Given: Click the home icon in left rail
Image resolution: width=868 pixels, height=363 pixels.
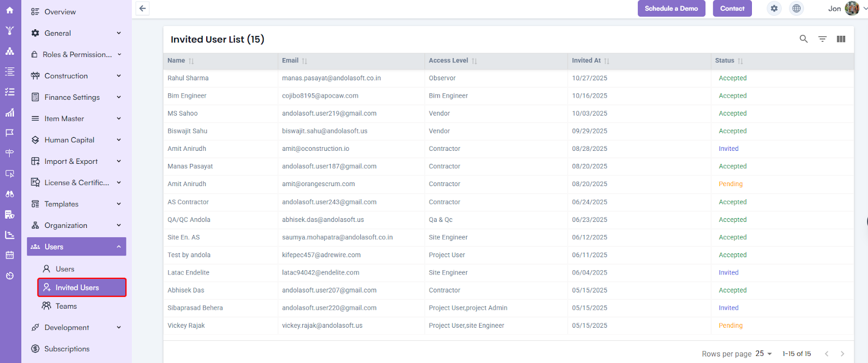Looking at the screenshot, I should tap(10, 10).
